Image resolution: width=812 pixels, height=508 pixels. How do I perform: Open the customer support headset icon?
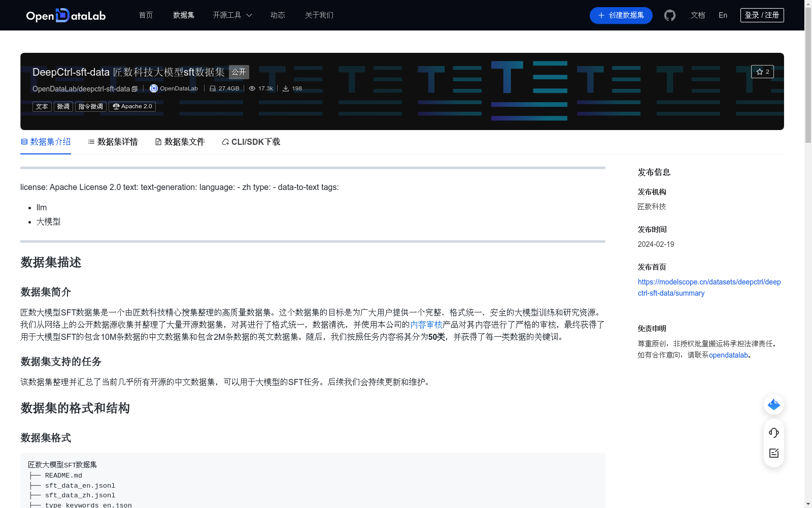(774, 432)
